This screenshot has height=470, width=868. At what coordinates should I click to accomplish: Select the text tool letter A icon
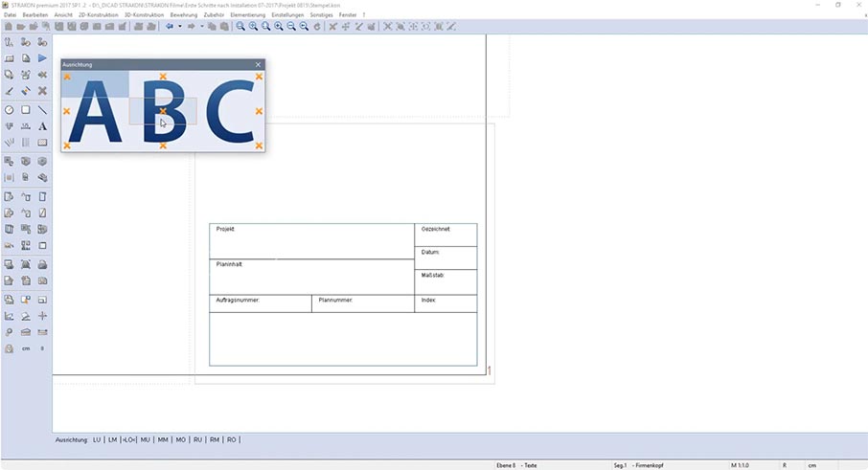click(42, 126)
